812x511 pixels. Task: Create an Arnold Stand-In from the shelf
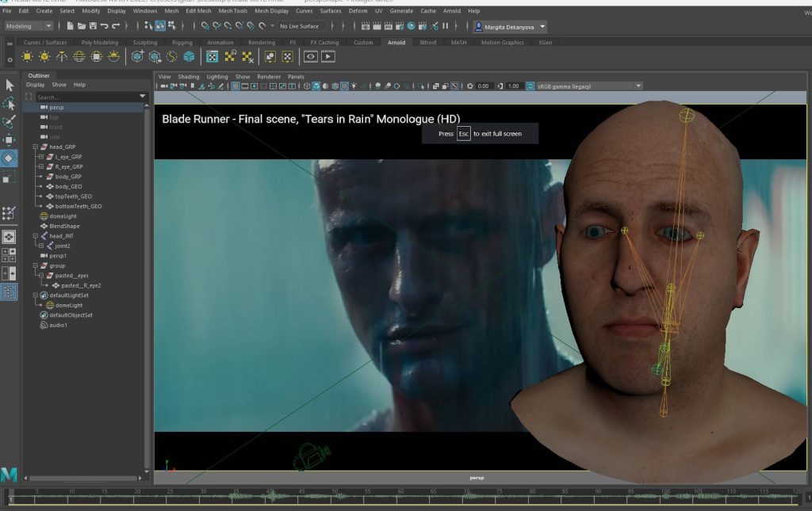click(137, 57)
